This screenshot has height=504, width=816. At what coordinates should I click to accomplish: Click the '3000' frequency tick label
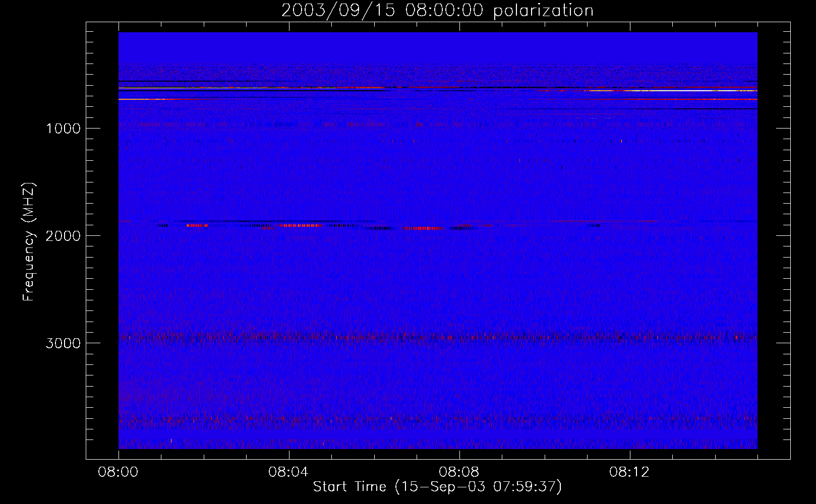(63, 343)
